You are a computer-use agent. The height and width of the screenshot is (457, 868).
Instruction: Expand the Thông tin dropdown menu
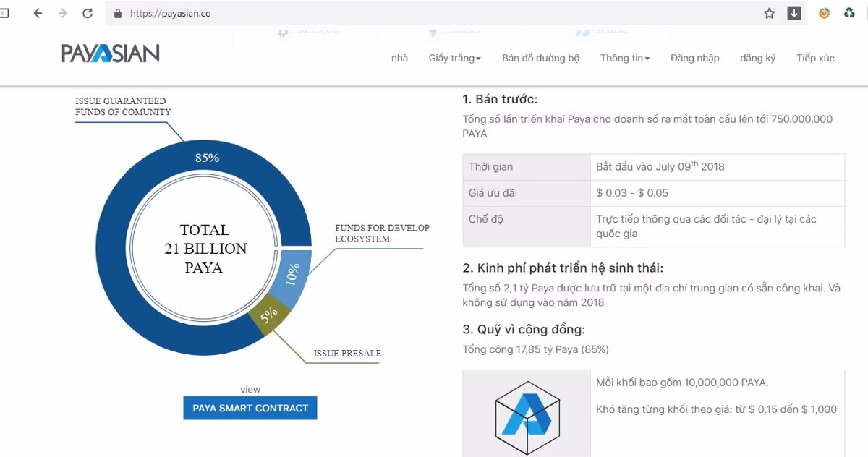point(624,58)
